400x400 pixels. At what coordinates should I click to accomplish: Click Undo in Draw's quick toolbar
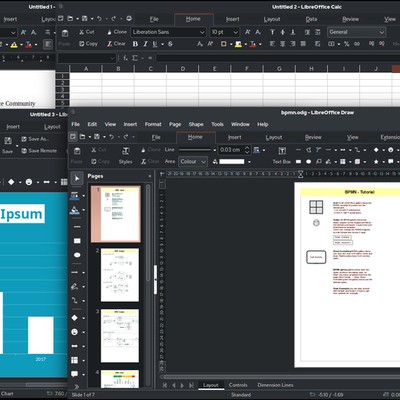(x=111, y=137)
